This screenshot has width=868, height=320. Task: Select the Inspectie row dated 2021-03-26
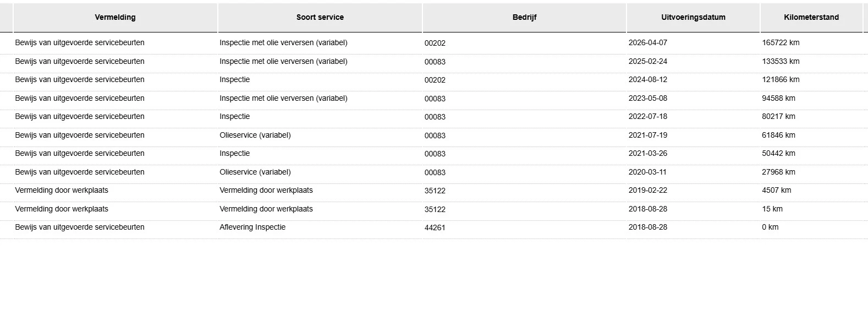coord(434,154)
